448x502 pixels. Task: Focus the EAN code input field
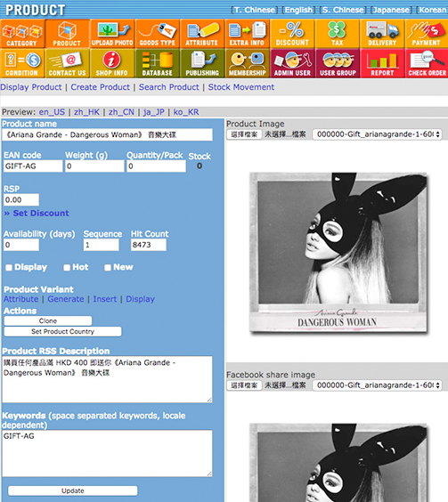click(x=33, y=166)
